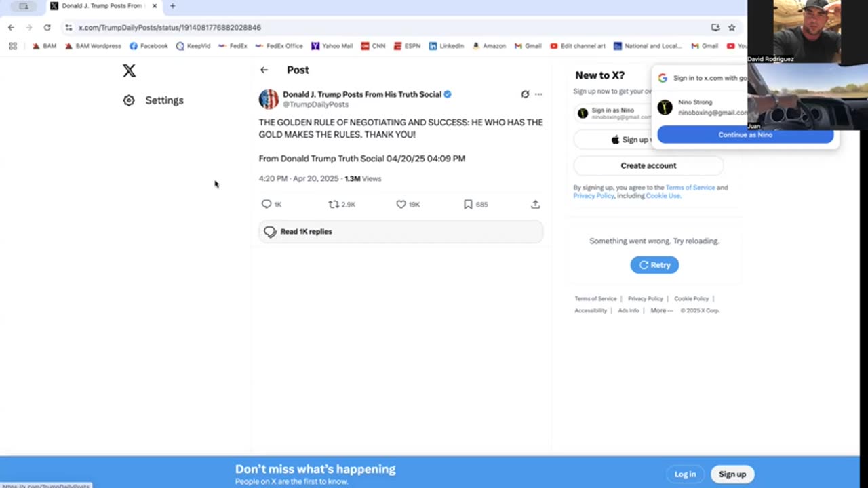Click the 1.3M Views count

(363, 178)
